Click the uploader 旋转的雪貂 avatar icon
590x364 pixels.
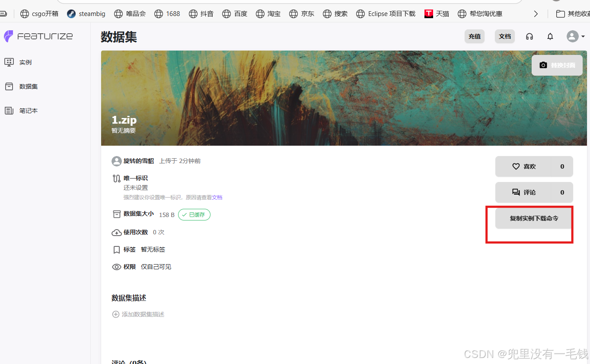point(116,161)
